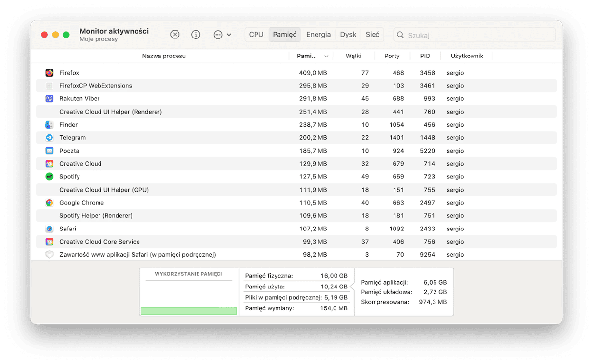Open the more options ellipsis menu
Image resolution: width=593 pixels, height=364 pixels.
pyautogui.click(x=222, y=35)
